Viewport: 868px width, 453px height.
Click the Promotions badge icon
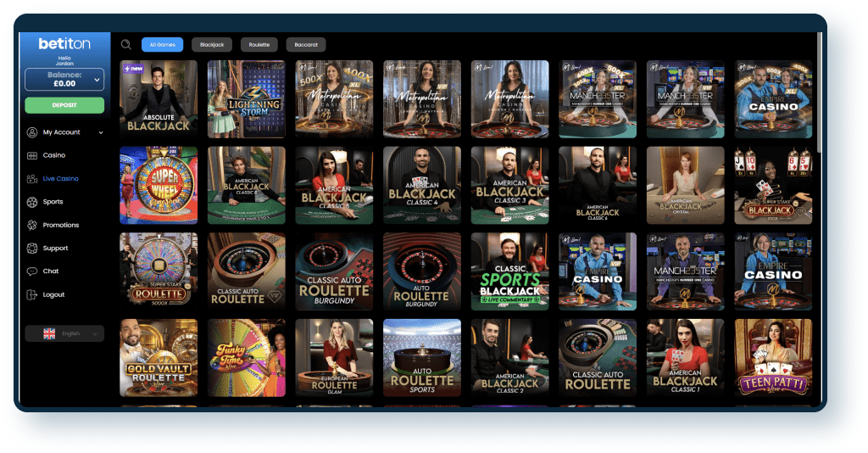point(33,225)
